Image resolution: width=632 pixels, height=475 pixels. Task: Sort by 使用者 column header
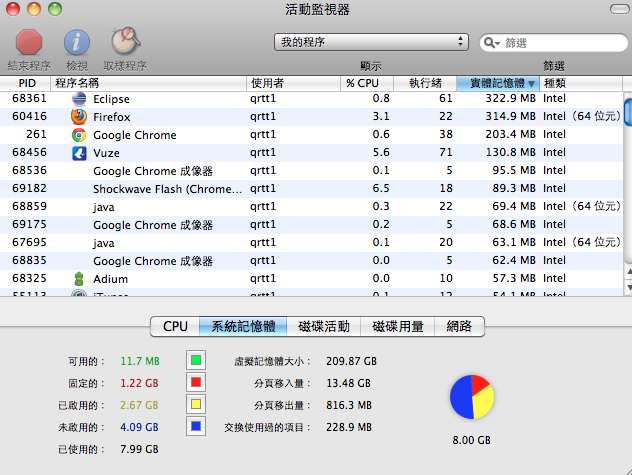click(x=293, y=83)
